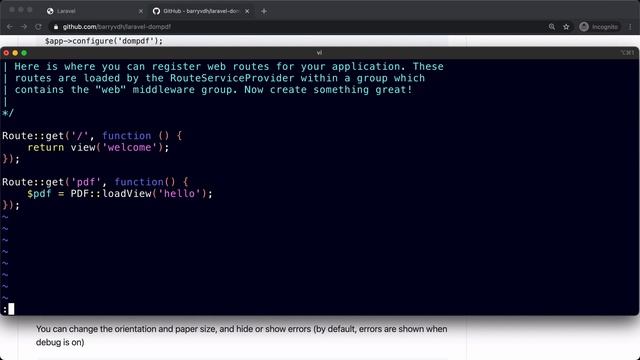This screenshot has width=640, height=360.
Task: Open a new browser tab
Action: 264,11
